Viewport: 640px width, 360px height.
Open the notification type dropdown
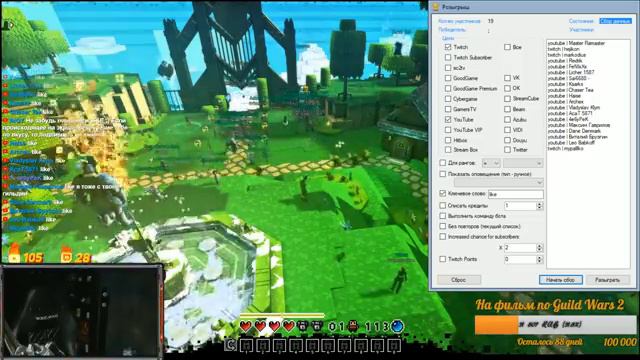(x=498, y=182)
